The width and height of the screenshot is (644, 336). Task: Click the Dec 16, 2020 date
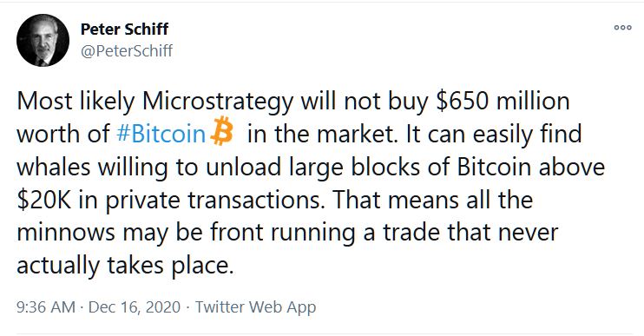coord(135,307)
